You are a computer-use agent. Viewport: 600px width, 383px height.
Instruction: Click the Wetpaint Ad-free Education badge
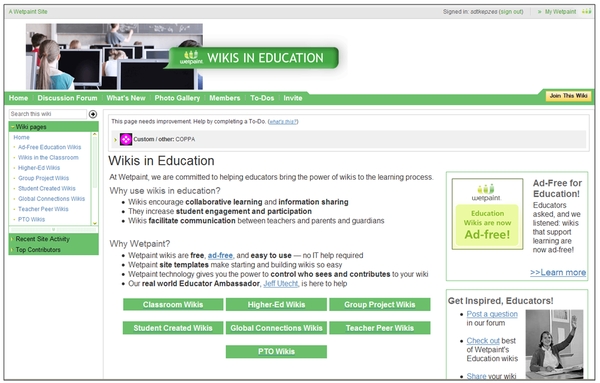coord(487,214)
